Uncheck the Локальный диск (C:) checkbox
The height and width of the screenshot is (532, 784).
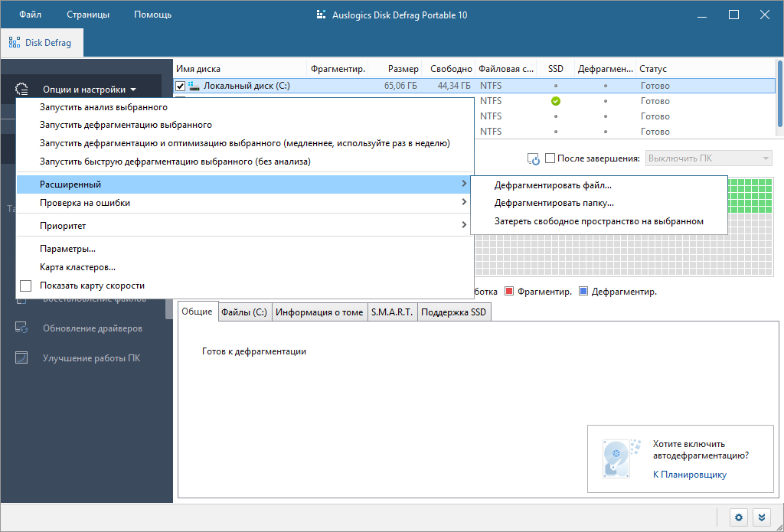(x=181, y=86)
